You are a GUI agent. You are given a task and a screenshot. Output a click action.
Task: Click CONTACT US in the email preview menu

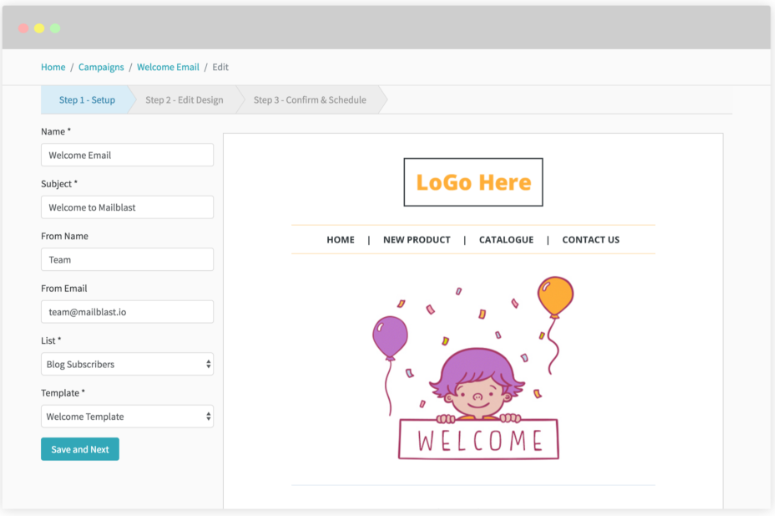tap(591, 240)
